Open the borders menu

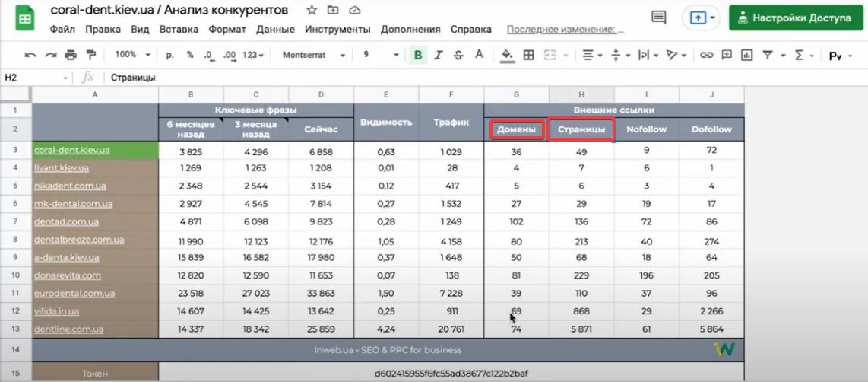[529, 55]
